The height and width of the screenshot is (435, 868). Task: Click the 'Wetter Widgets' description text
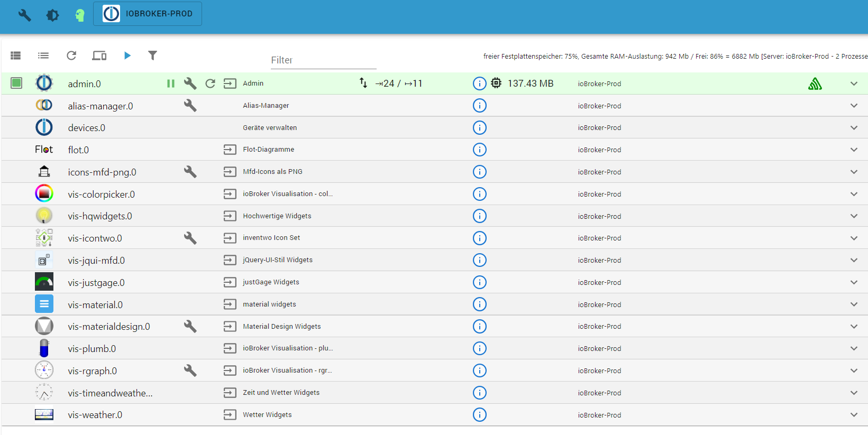tap(267, 415)
